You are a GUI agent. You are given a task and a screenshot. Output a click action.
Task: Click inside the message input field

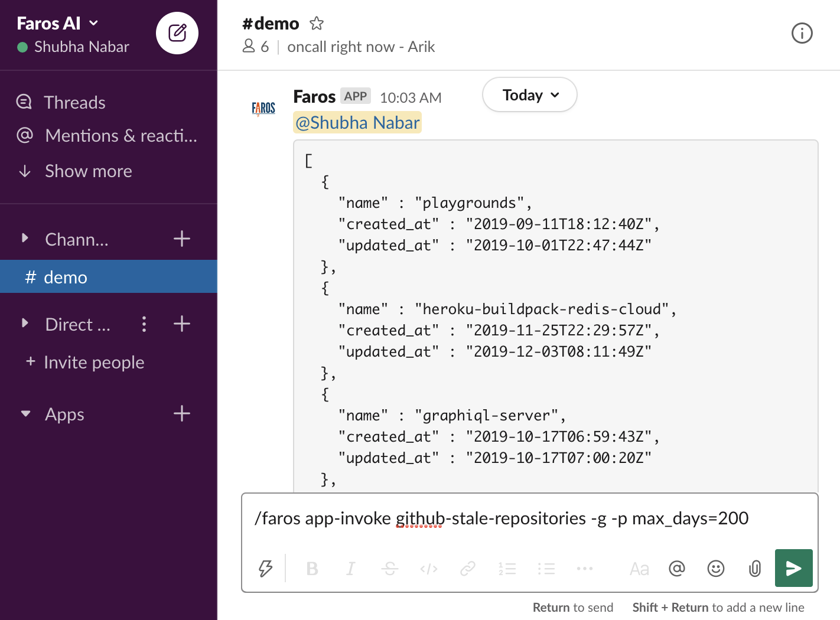pyautogui.click(x=529, y=518)
